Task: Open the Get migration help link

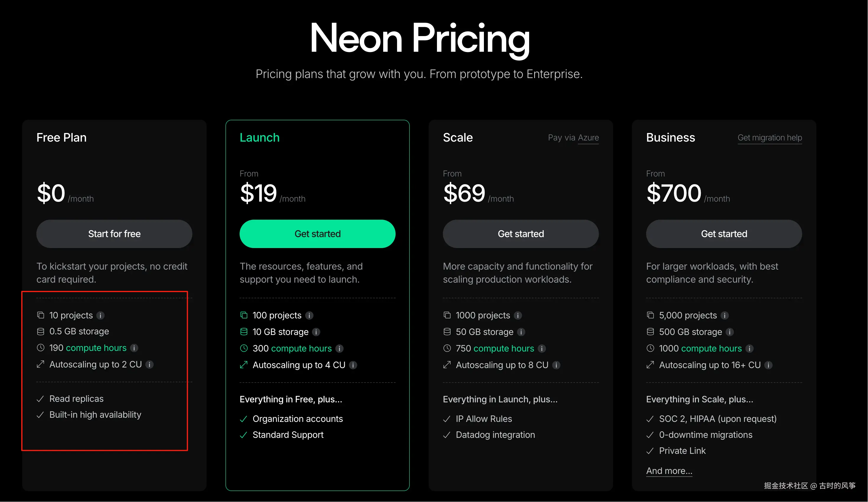Action: coord(770,138)
